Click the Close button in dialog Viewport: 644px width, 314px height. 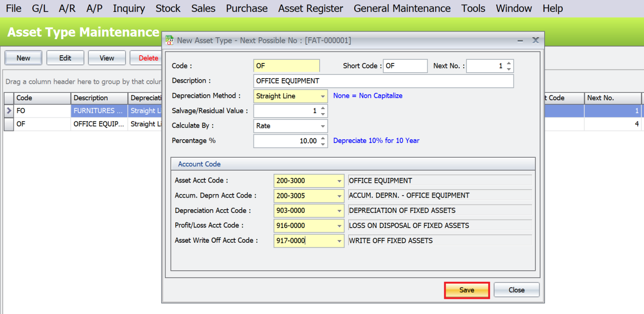click(517, 290)
